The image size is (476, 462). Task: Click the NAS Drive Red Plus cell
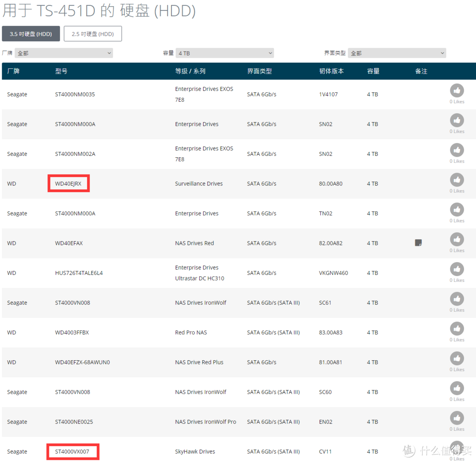pyautogui.click(x=199, y=362)
